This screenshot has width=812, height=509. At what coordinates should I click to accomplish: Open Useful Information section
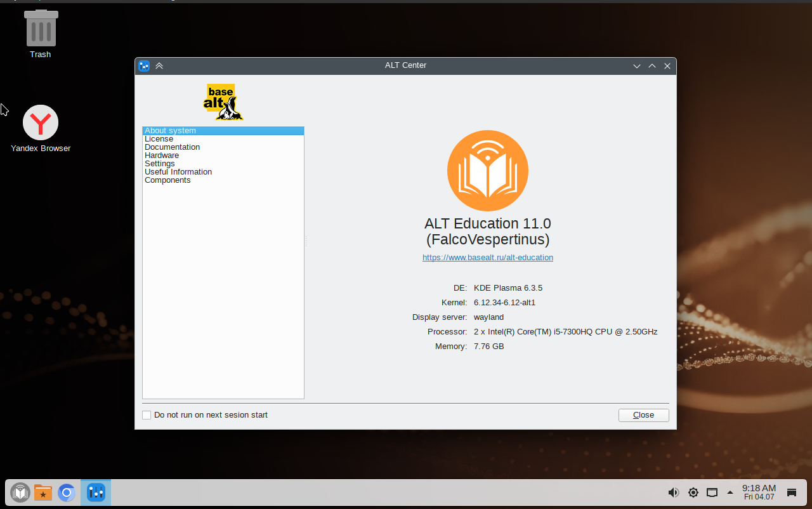[223, 172]
